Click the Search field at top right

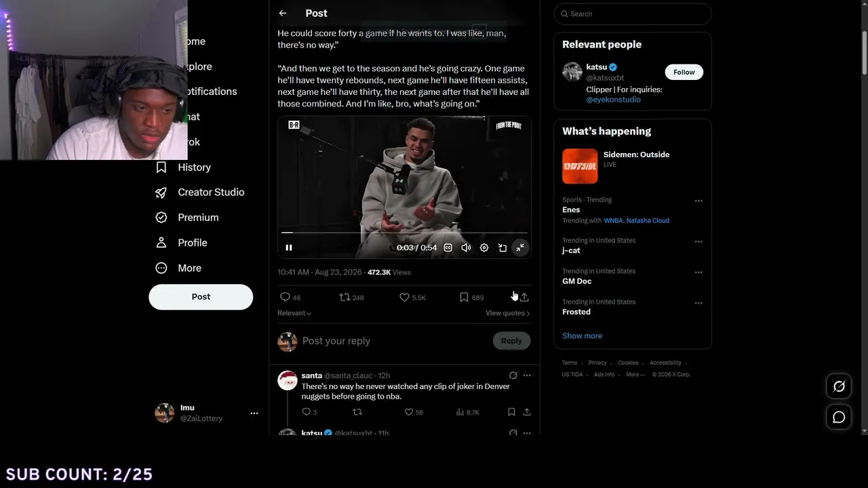[633, 14]
